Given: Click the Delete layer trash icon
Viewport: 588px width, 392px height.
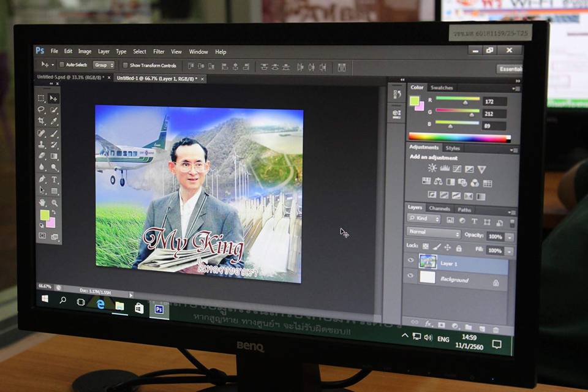Looking at the screenshot, I should click(496, 328).
